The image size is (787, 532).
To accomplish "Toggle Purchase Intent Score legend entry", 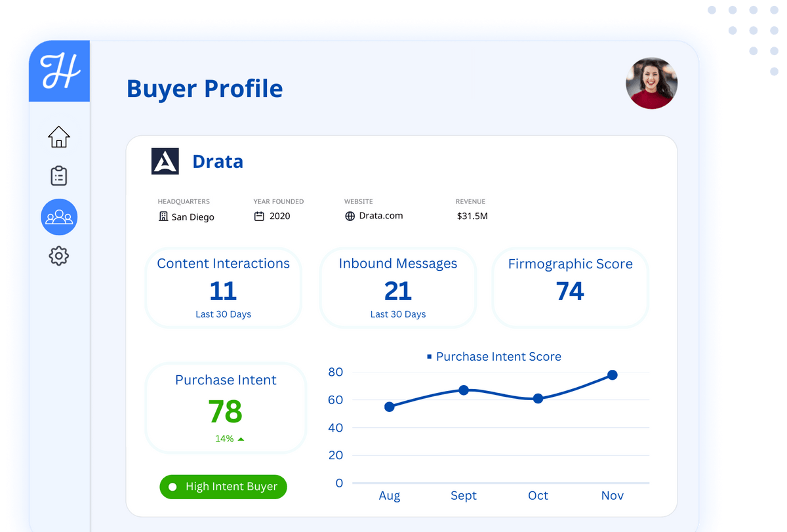I will [x=494, y=357].
